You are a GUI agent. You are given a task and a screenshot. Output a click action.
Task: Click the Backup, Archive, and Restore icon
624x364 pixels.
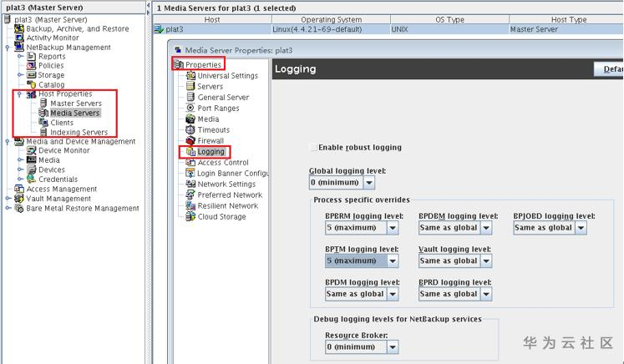pyautogui.click(x=18, y=28)
